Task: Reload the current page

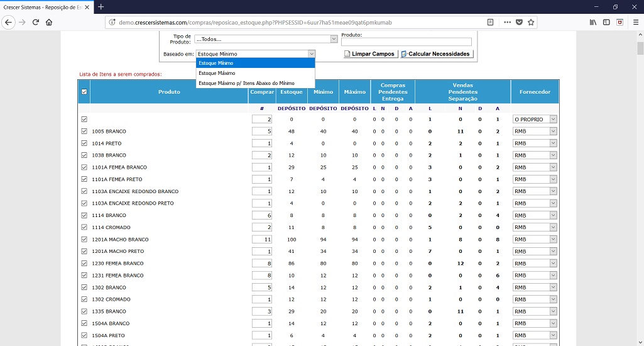Action: tap(36, 22)
